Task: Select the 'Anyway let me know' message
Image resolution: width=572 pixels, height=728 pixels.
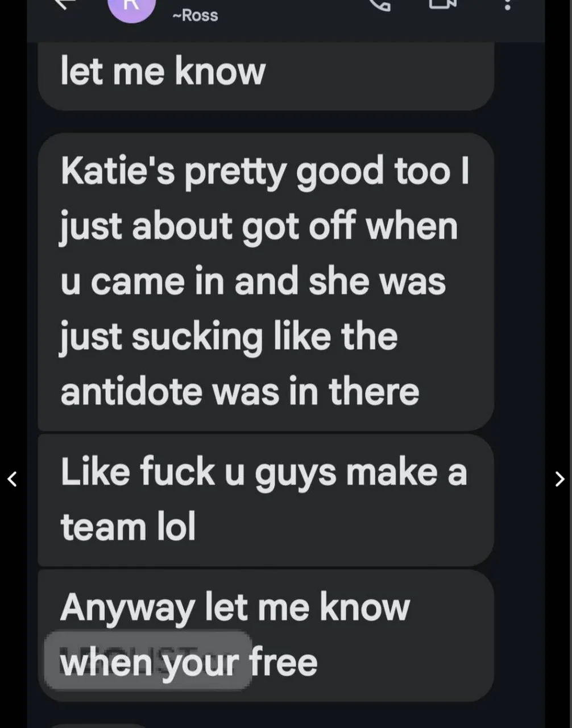Action: pyautogui.click(x=266, y=635)
